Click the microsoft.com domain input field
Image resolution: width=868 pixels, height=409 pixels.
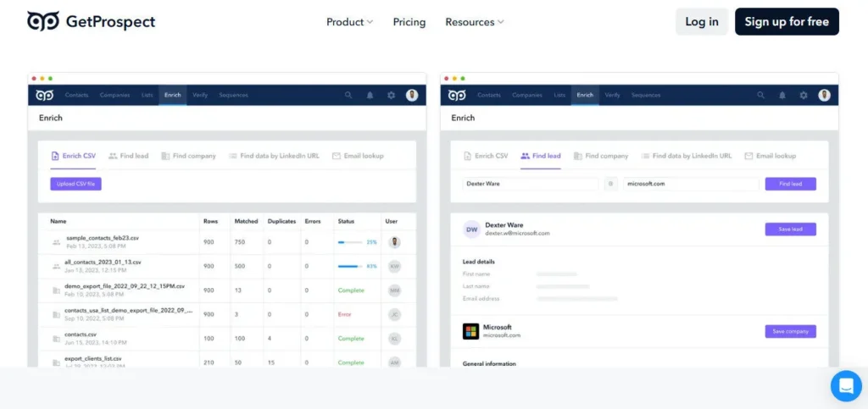pos(691,184)
